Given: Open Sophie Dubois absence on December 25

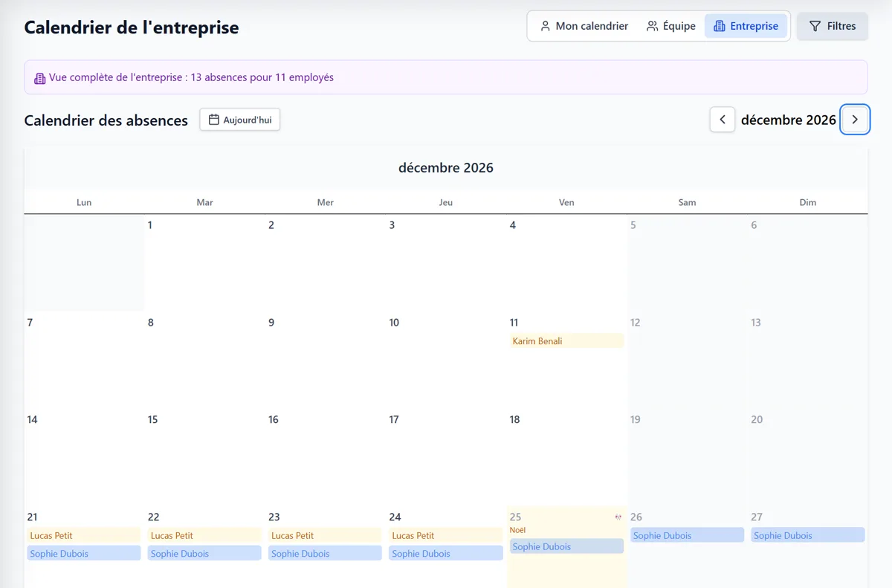Looking at the screenshot, I should click(x=566, y=546).
